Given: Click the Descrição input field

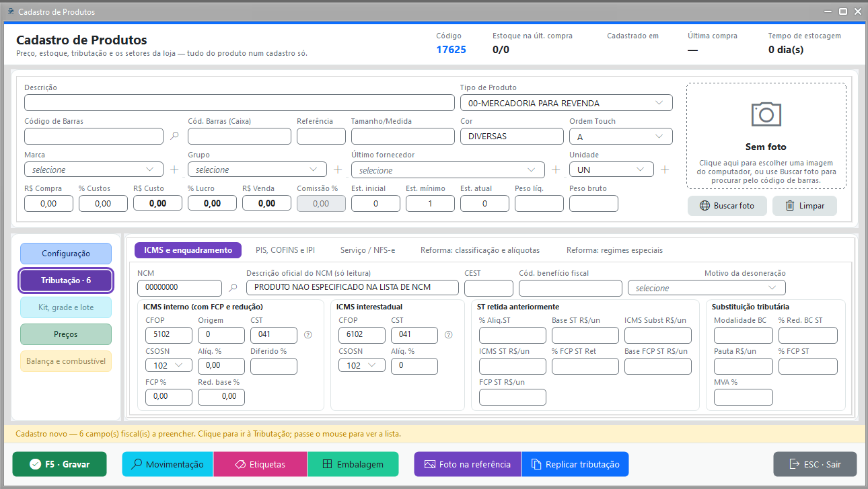Looking at the screenshot, I should pyautogui.click(x=240, y=103).
